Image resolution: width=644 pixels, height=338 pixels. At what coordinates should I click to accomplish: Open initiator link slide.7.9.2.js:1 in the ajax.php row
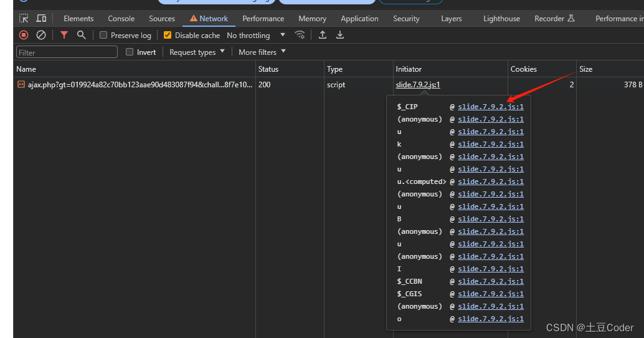418,85
